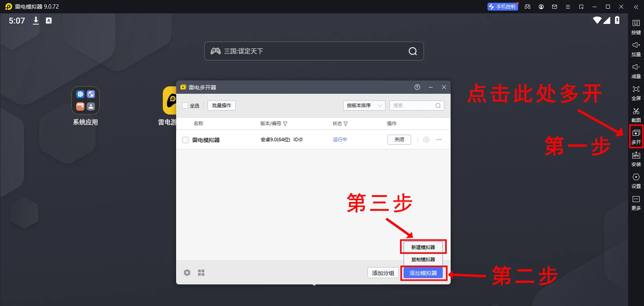Open the 状态 column filter
The height and width of the screenshot is (306, 644).
[x=345, y=124]
